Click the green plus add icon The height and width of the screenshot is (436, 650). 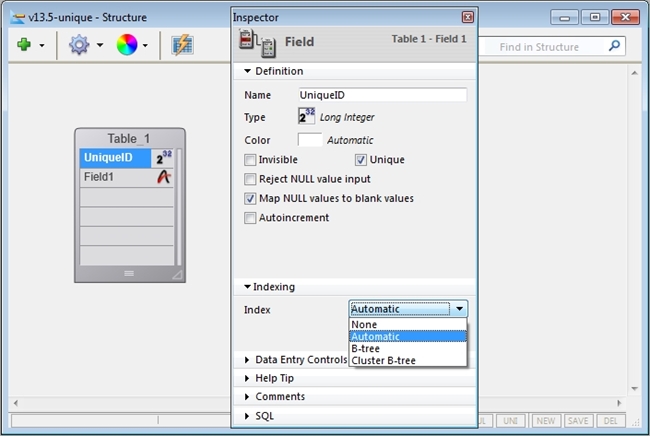24,45
